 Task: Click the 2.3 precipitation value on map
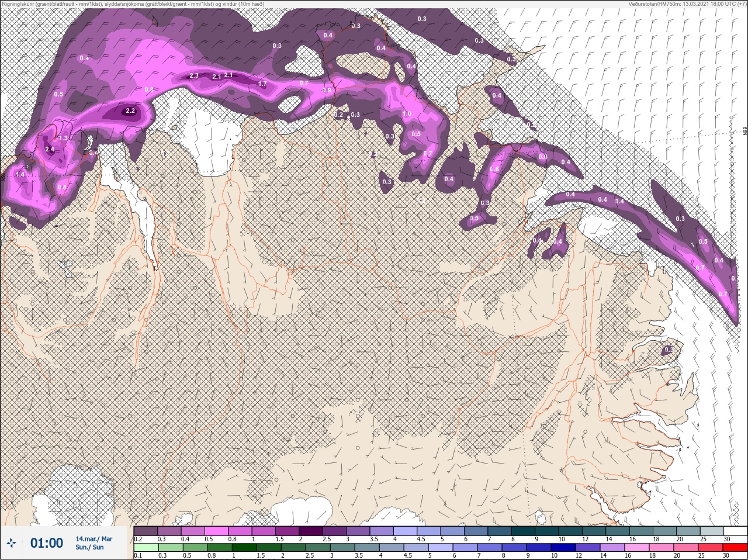pos(194,76)
